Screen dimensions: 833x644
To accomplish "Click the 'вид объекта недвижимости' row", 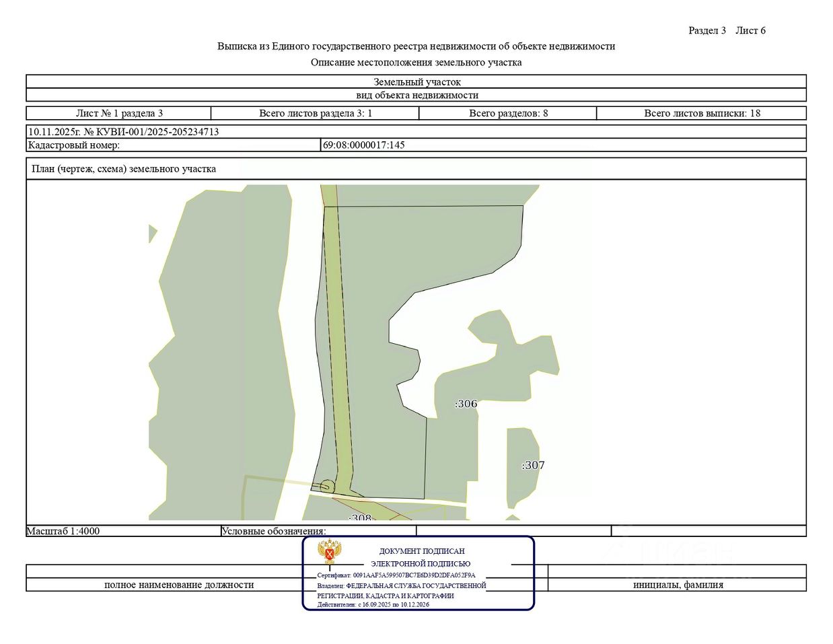I will (416, 96).
